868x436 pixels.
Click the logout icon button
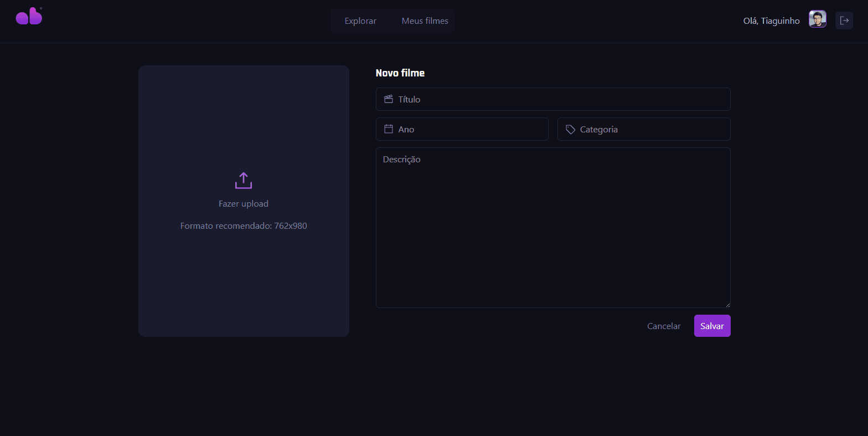(844, 20)
